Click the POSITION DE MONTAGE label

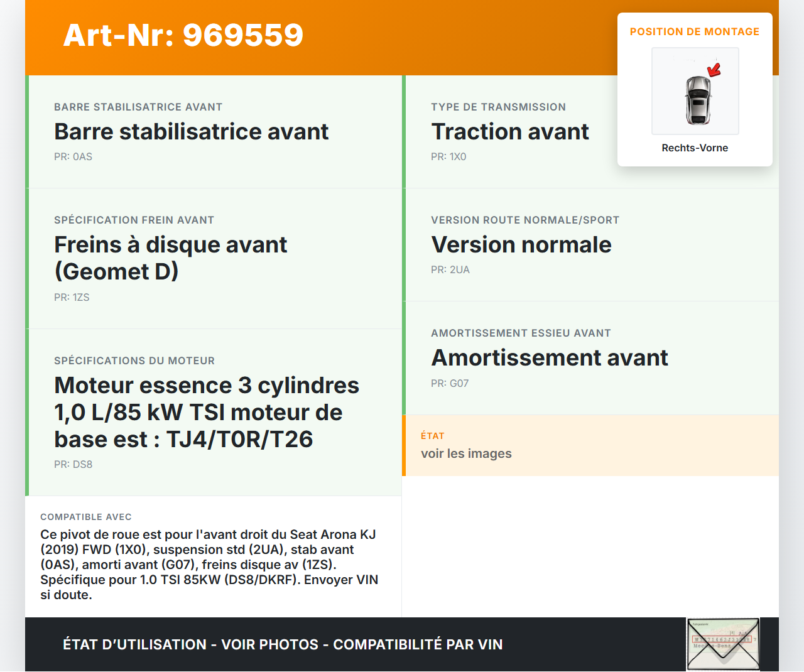pos(694,31)
